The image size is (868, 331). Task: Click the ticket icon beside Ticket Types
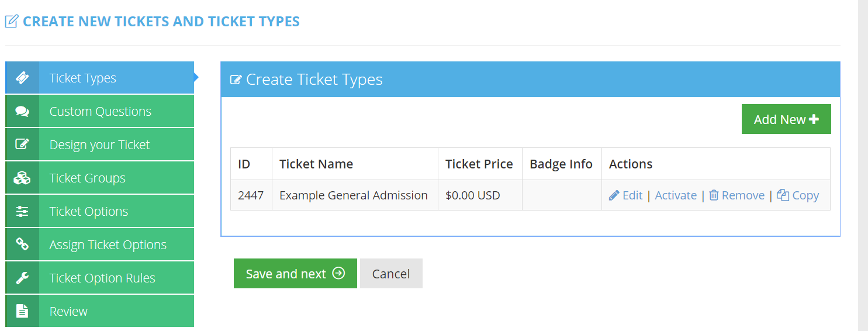[x=22, y=78]
